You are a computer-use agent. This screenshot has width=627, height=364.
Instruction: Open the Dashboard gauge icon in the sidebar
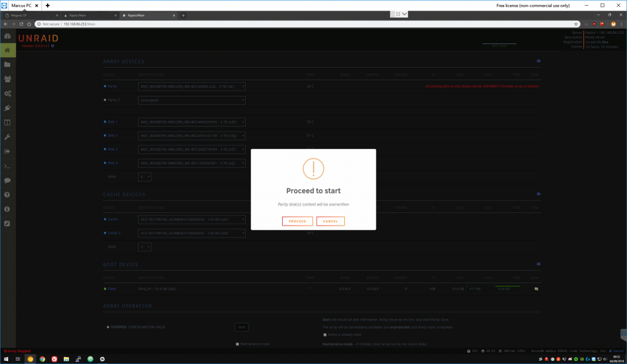(x=7, y=36)
